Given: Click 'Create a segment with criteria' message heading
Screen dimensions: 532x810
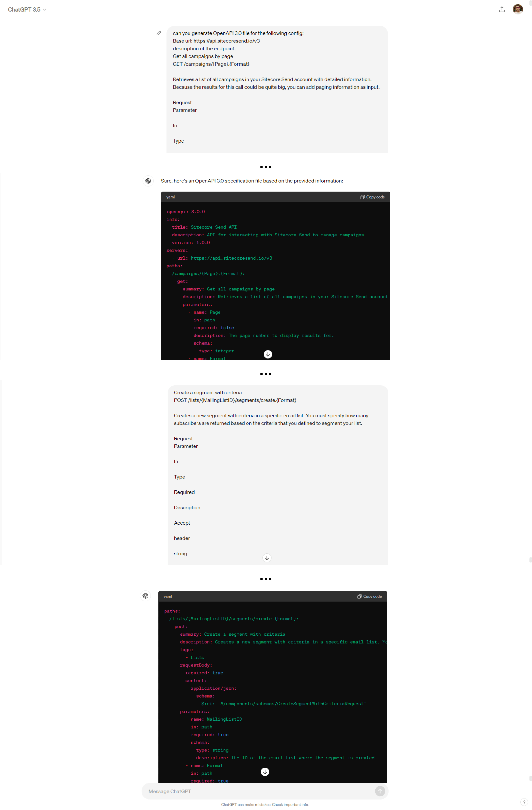Looking at the screenshot, I should [x=208, y=392].
